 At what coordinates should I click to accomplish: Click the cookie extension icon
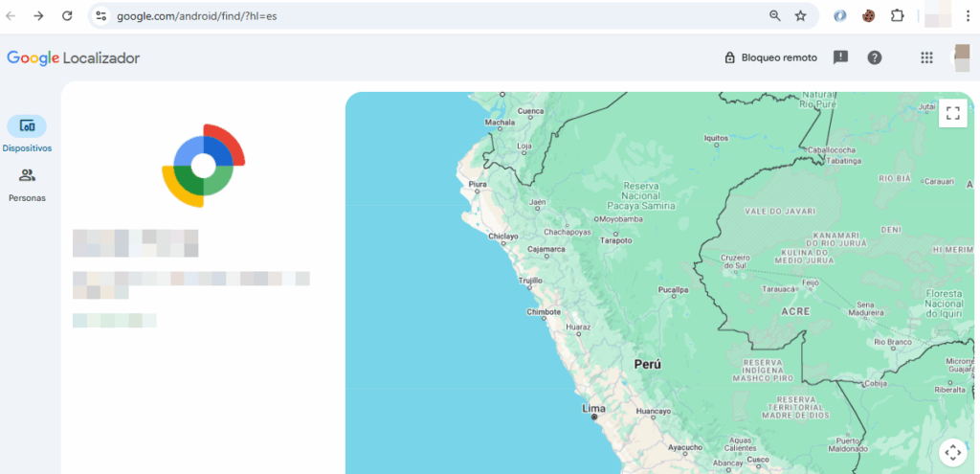point(868,16)
